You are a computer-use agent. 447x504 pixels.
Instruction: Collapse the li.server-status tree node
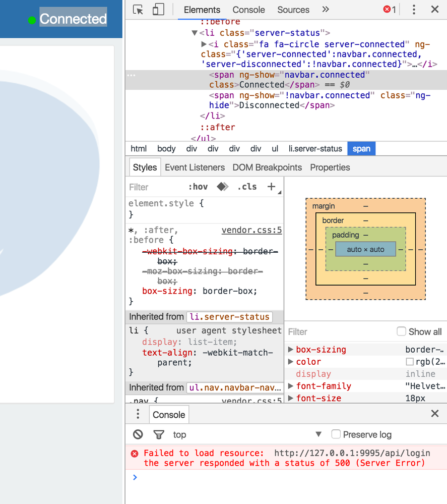click(194, 32)
